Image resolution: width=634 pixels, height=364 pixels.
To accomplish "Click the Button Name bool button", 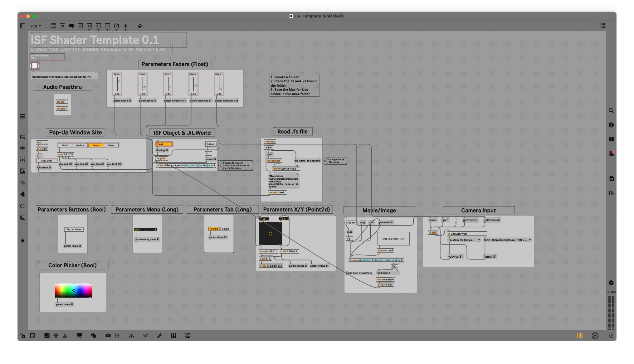I will [74, 230].
